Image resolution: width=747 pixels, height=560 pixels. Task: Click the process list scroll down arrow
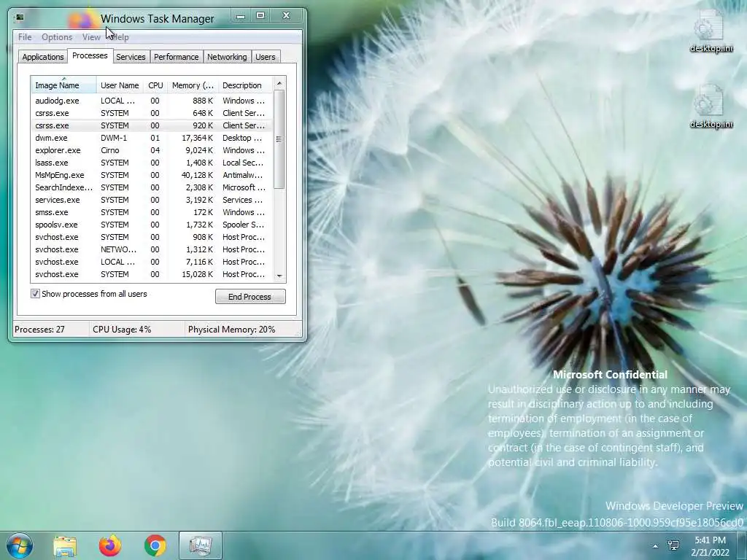(279, 276)
